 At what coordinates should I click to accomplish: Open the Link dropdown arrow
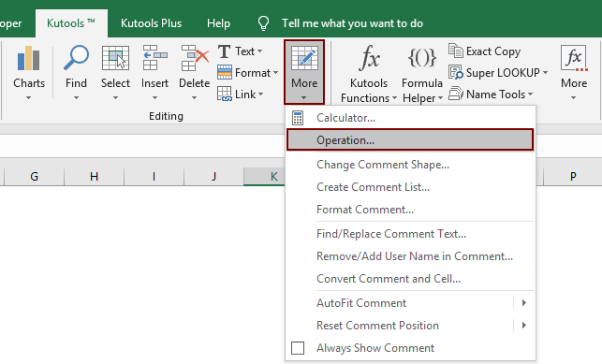coord(260,94)
